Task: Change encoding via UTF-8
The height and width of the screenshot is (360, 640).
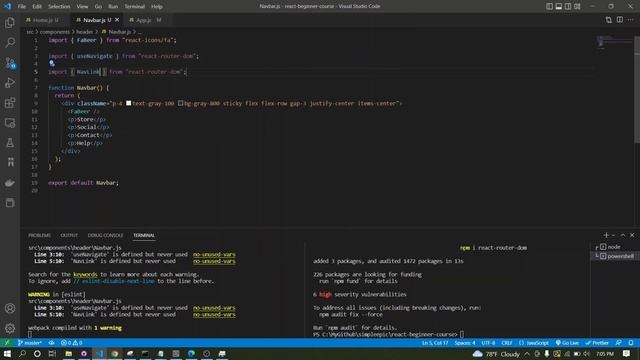Action: 488,343
